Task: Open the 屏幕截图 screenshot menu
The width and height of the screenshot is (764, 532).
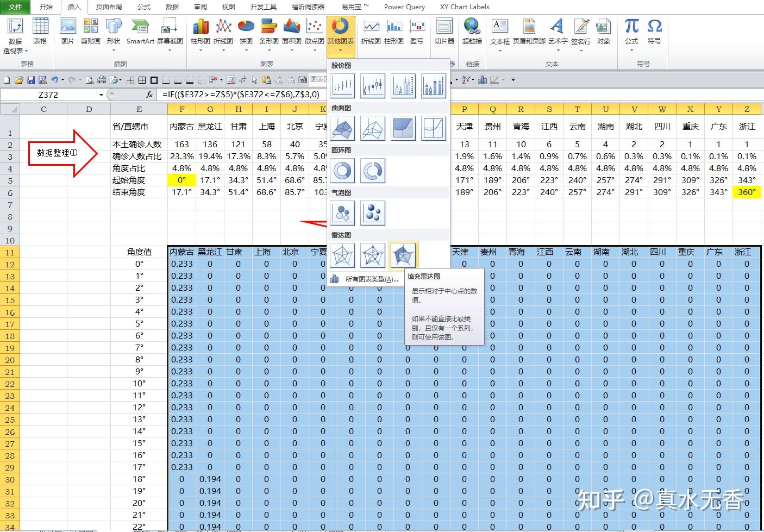Action: tap(170, 35)
